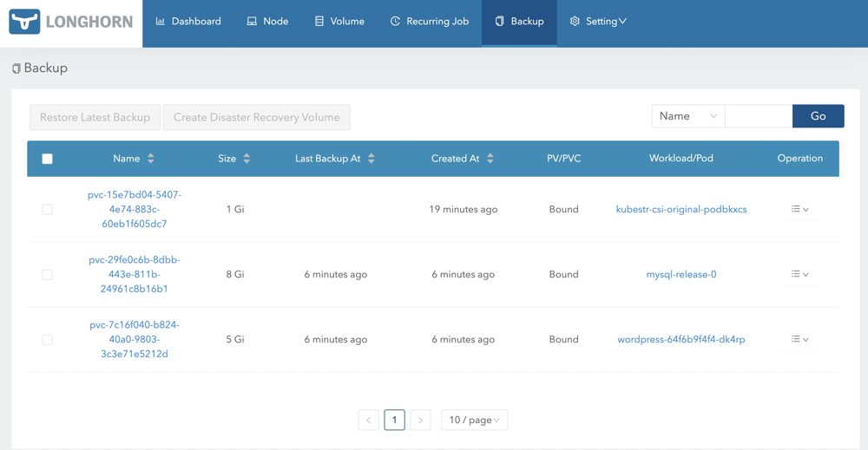Click the search text input field
Viewport: 868px width, 450px height.
coord(759,116)
